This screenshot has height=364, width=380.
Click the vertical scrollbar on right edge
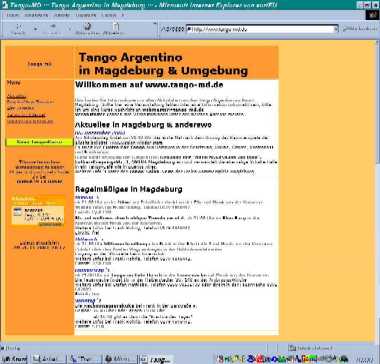pyautogui.click(x=378, y=190)
